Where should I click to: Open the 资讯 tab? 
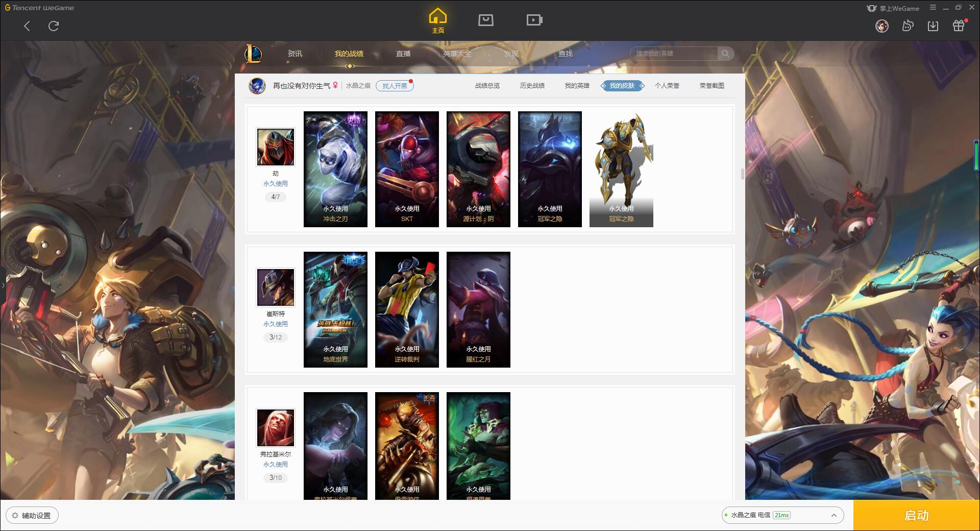pyautogui.click(x=295, y=54)
